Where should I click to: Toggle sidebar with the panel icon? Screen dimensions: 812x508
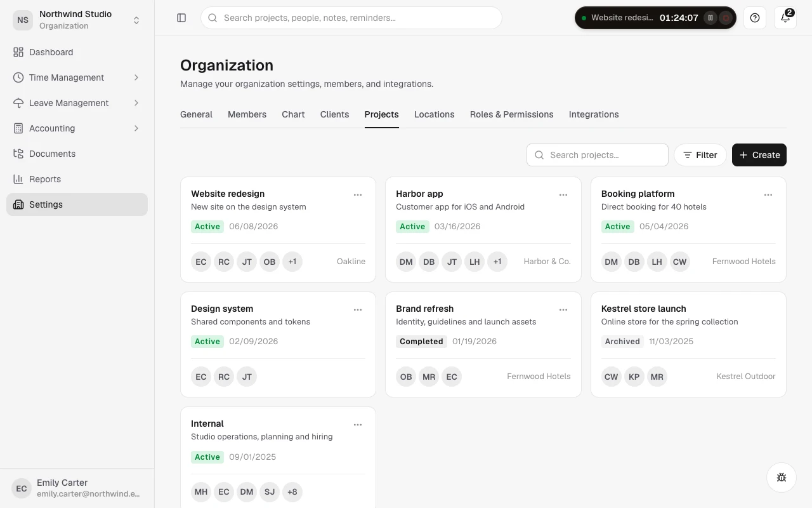coord(181,18)
